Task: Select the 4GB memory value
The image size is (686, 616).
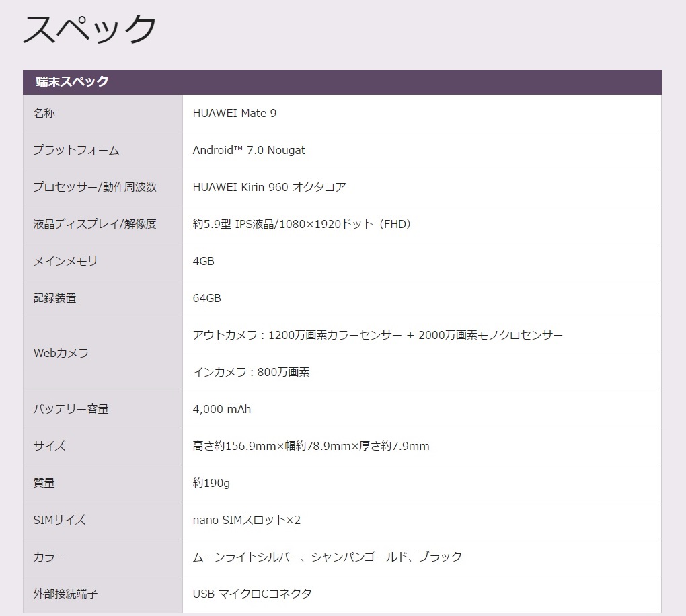Action: [203, 261]
